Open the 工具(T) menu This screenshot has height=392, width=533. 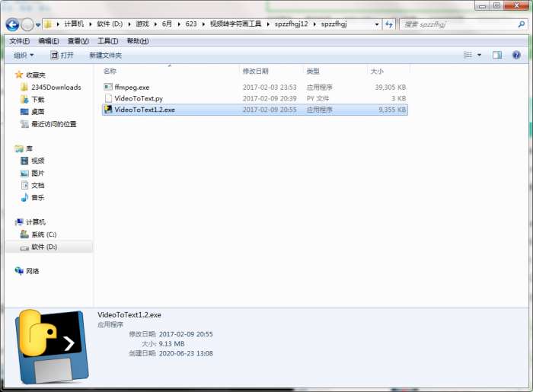[x=108, y=41]
